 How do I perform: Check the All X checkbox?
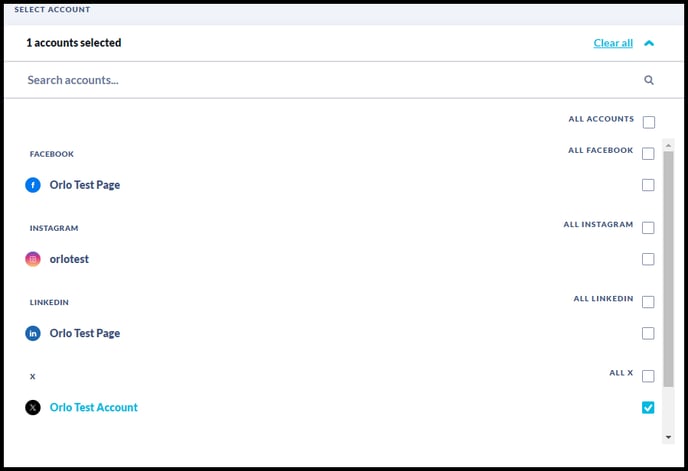(x=648, y=376)
